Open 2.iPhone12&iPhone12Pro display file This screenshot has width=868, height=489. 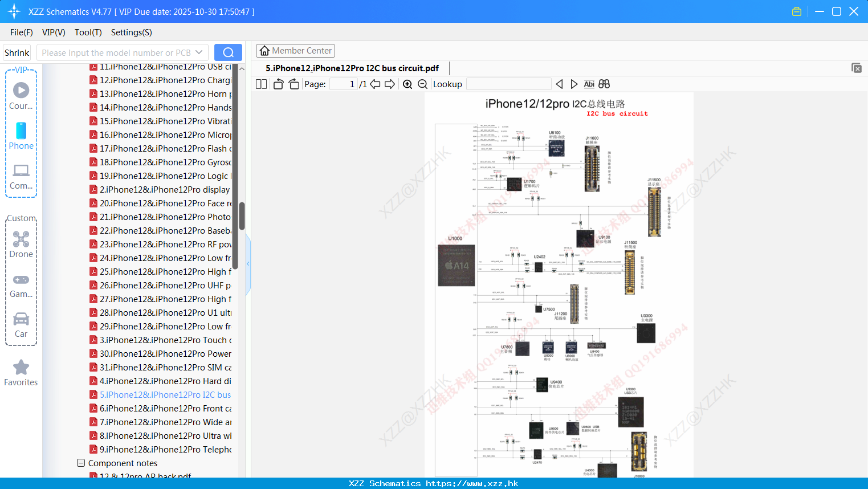[x=160, y=190]
